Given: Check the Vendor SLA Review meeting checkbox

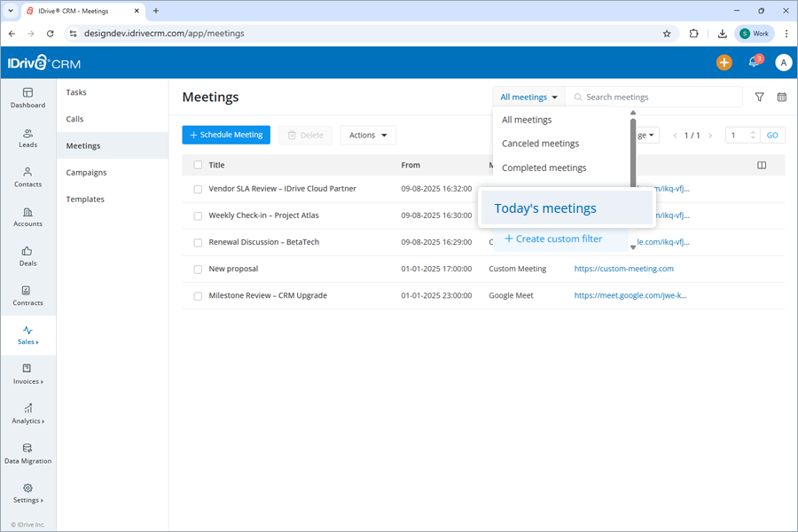Looking at the screenshot, I should click(x=197, y=188).
